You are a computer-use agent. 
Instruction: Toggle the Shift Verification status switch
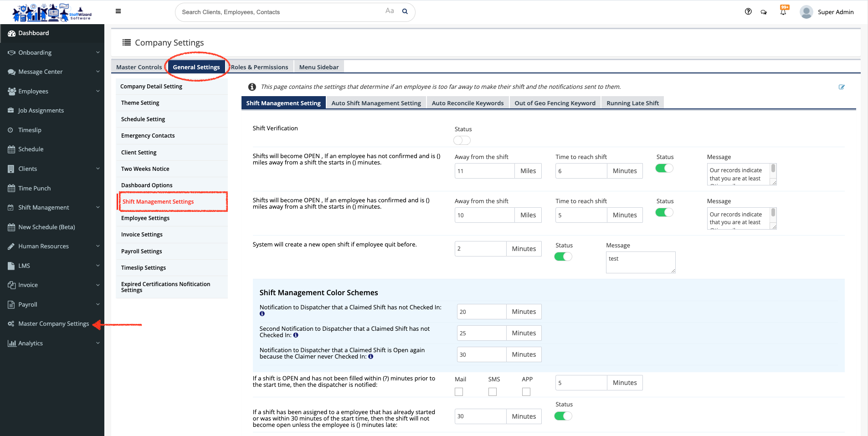(x=462, y=140)
